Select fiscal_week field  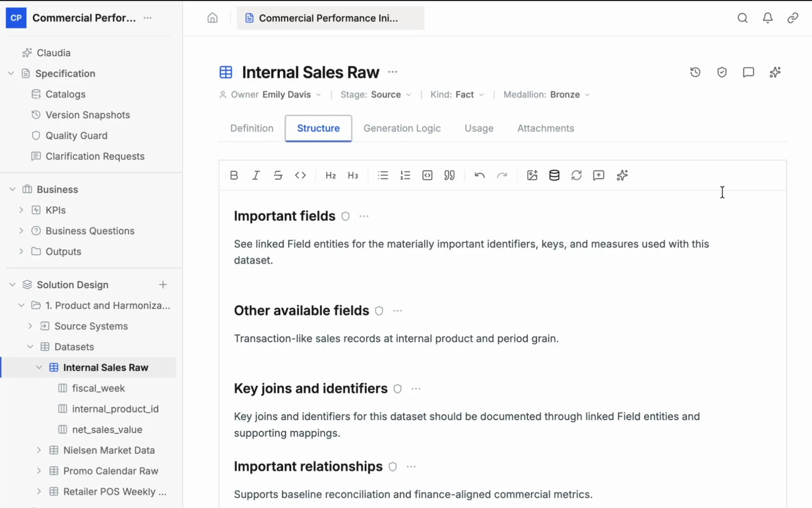[x=98, y=388]
